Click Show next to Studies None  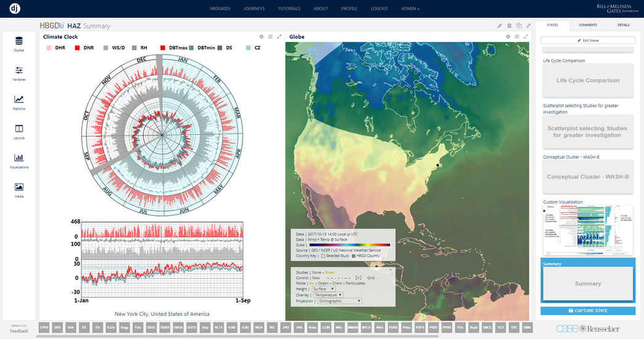pyautogui.click(x=330, y=273)
